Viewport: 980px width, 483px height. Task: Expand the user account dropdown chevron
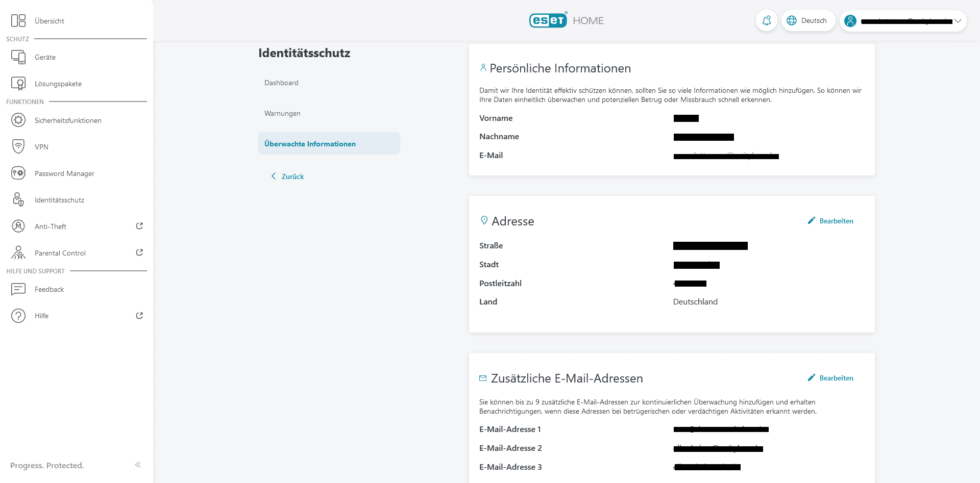point(958,21)
